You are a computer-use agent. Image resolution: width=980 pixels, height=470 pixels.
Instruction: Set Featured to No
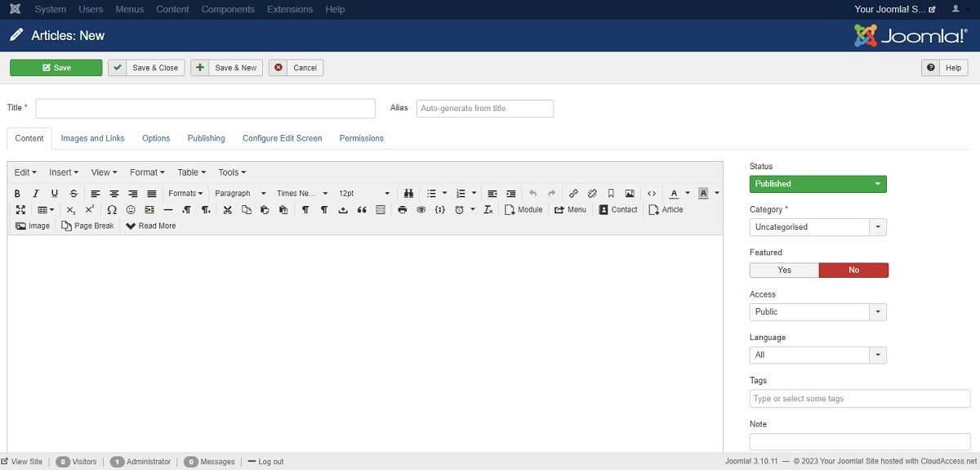853,270
